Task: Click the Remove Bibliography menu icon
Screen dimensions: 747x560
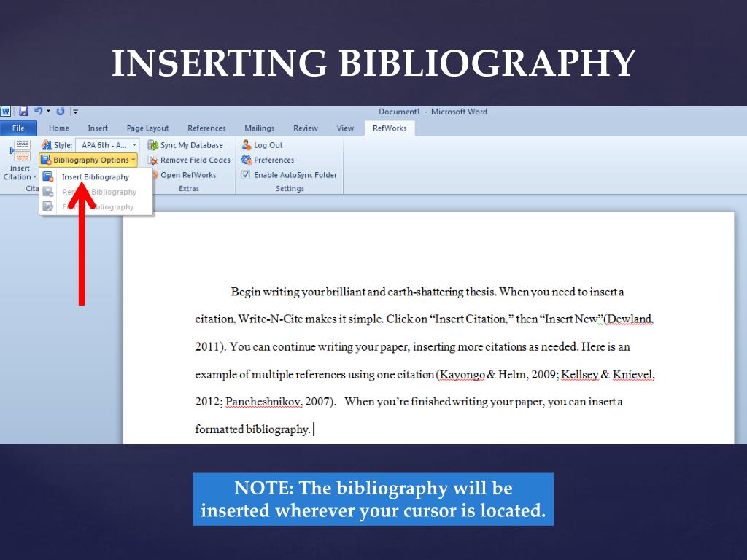Action: coord(48,192)
